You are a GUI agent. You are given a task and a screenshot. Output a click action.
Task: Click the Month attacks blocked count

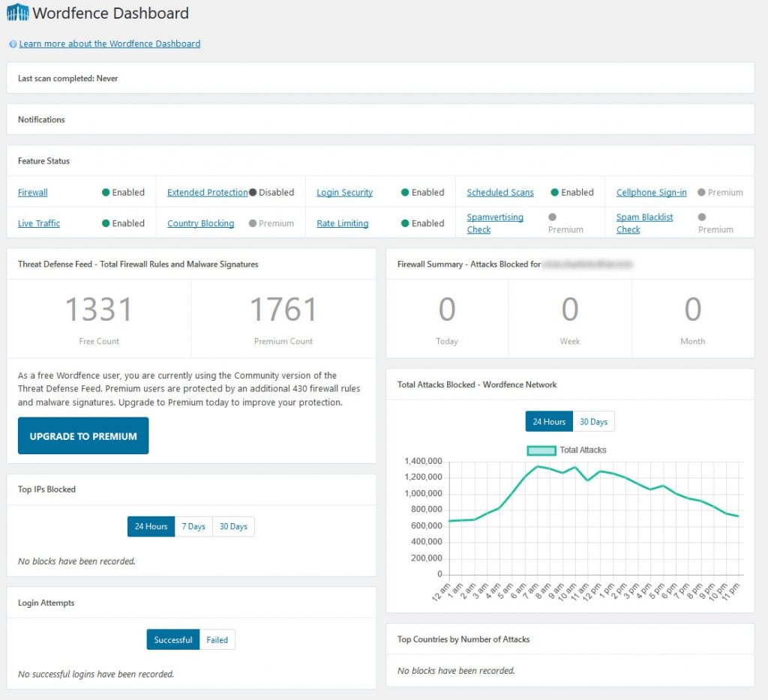693,310
